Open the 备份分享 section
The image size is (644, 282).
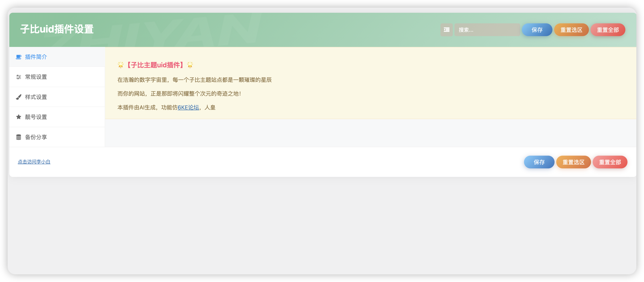click(36, 137)
